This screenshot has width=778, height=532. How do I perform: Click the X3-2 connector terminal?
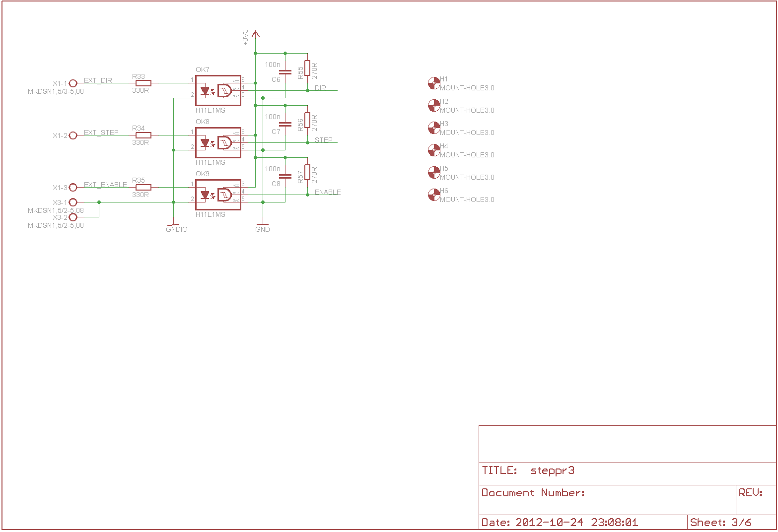[x=73, y=217]
